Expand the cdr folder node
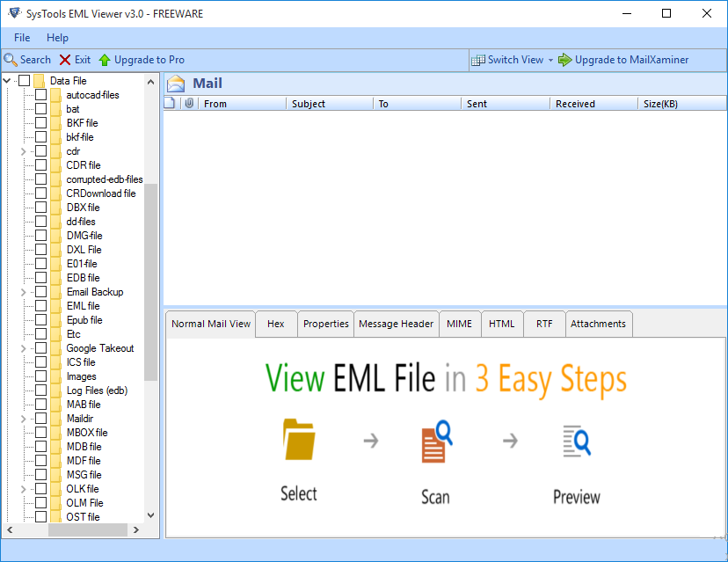 click(x=23, y=151)
